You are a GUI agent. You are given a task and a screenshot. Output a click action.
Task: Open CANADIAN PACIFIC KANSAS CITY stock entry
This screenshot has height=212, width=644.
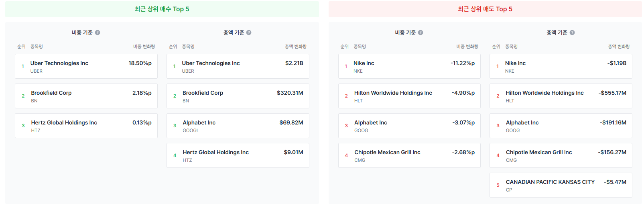pyautogui.click(x=561, y=185)
